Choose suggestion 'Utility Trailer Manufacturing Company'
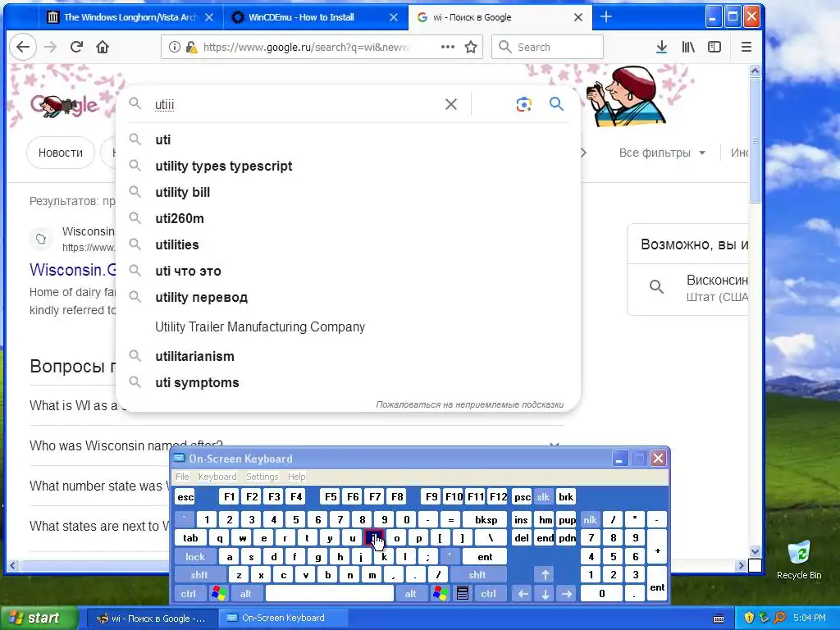 click(x=348, y=326)
